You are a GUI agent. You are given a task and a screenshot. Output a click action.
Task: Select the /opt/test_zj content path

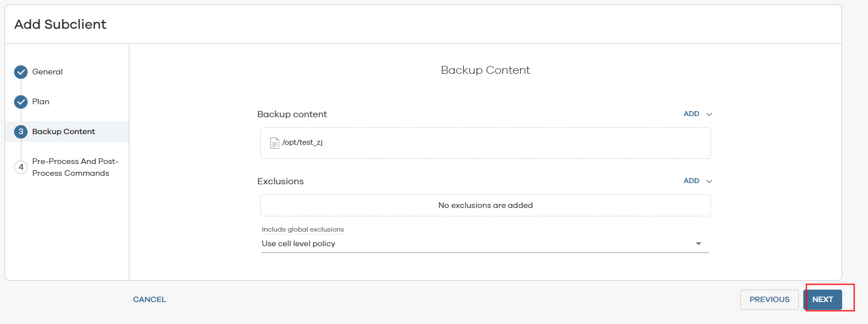(x=302, y=143)
